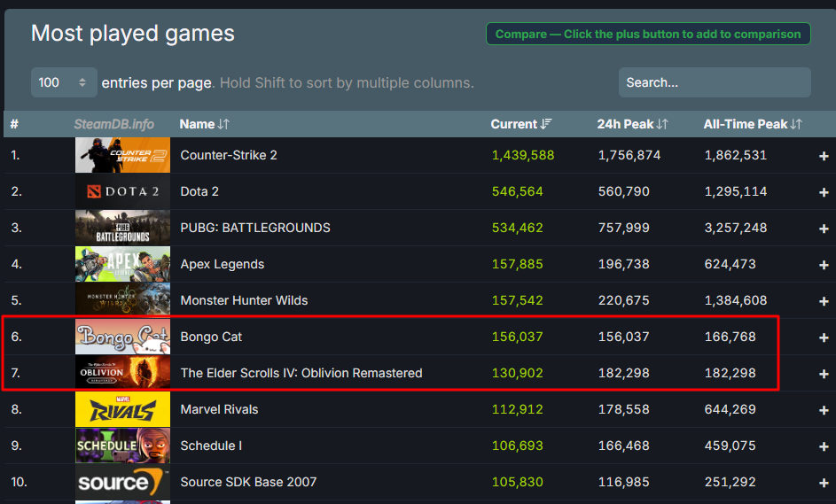Open the Dota 2 logo thumbnail

[122, 191]
